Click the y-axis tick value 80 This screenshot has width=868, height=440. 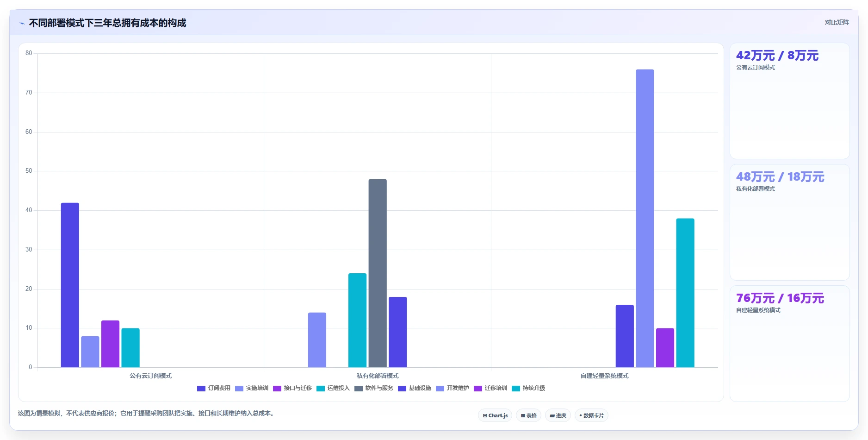point(29,53)
